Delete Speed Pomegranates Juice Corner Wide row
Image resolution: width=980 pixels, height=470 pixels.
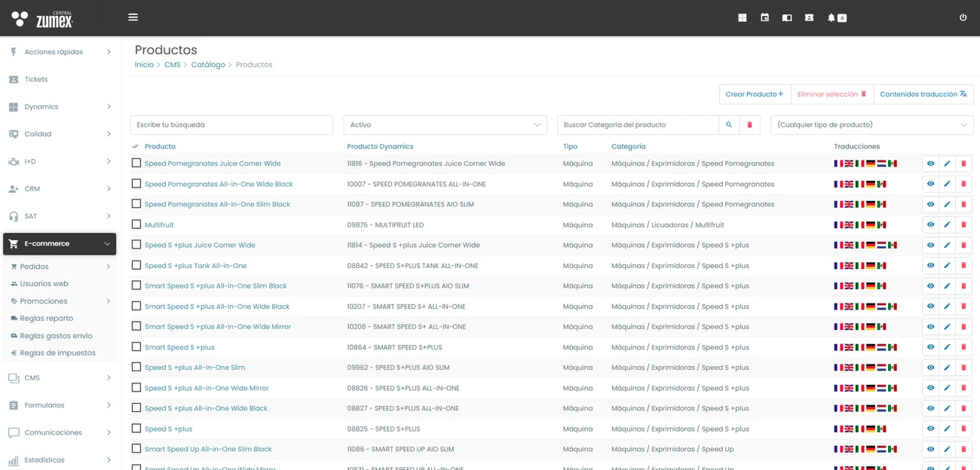coord(963,163)
